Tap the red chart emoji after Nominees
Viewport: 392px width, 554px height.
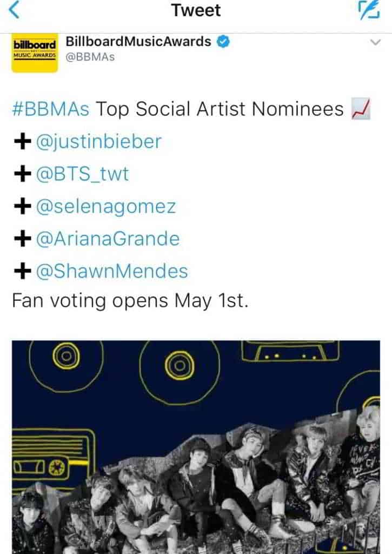pyautogui.click(x=360, y=110)
